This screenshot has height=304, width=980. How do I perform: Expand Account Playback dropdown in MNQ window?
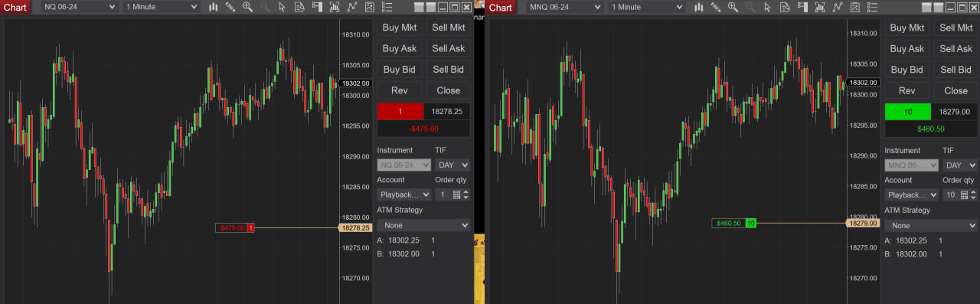click(x=912, y=194)
